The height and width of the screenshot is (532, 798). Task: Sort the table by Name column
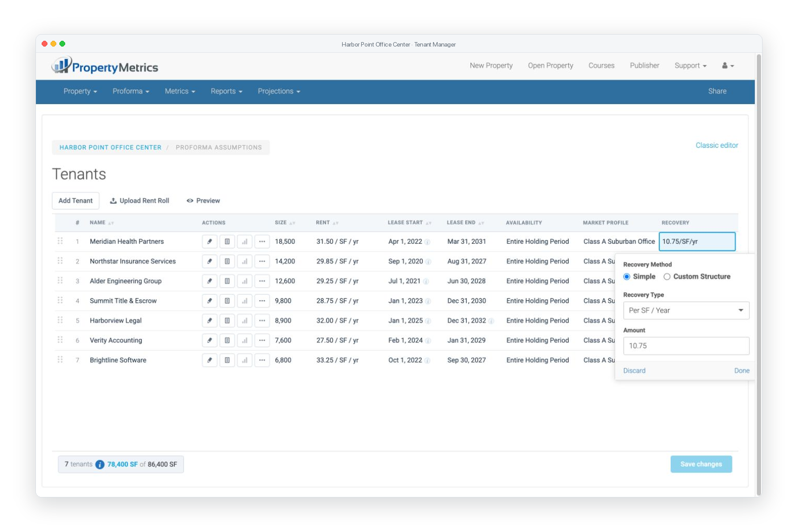102,223
